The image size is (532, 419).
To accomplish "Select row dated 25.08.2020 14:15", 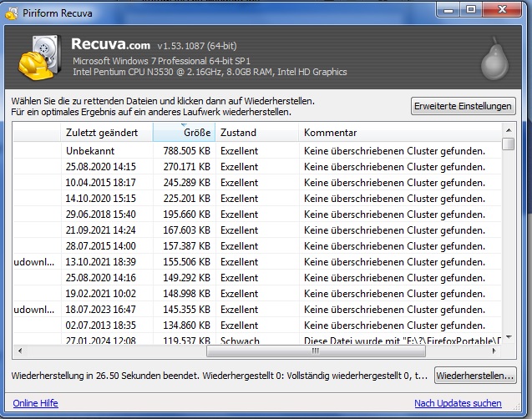I will click(257, 167).
